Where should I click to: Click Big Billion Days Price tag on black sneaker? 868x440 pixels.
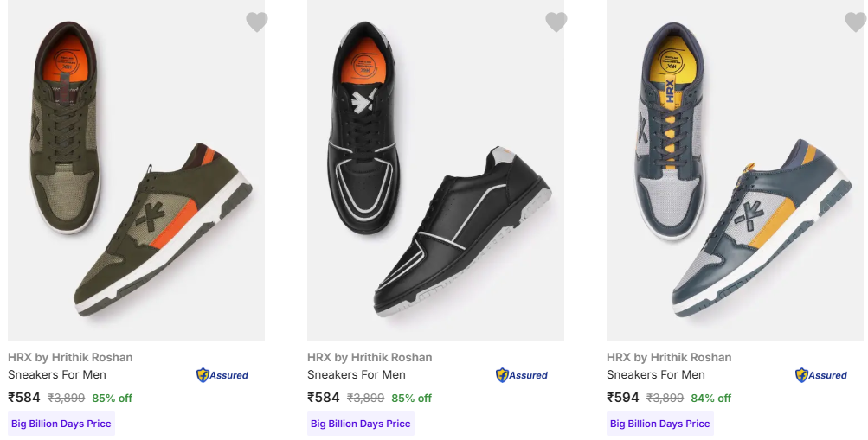(x=361, y=424)
